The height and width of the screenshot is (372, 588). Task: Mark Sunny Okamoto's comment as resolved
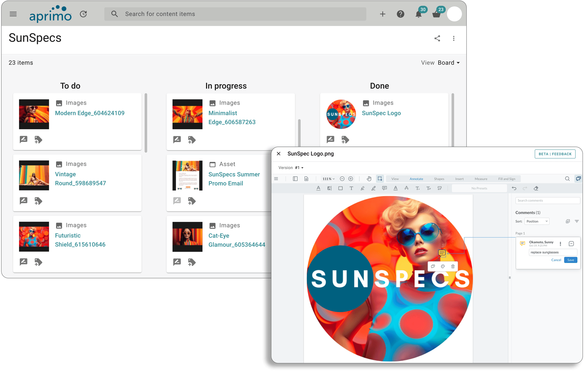(x=571, y=243)
